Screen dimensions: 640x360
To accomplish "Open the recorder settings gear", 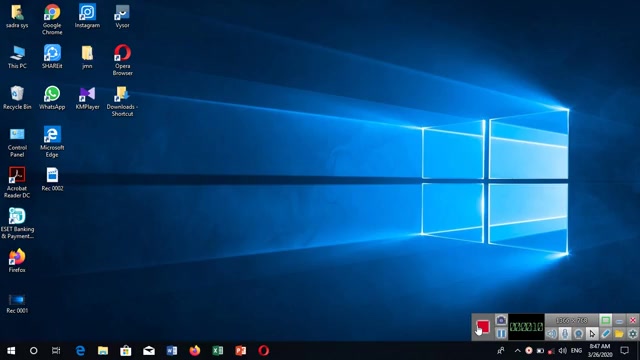I will point(632,333).
